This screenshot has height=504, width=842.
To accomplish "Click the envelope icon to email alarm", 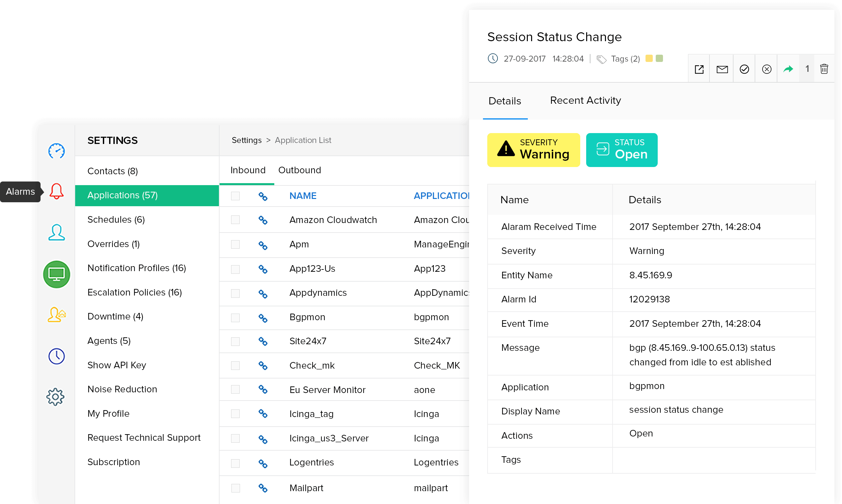I will (722, 69).
